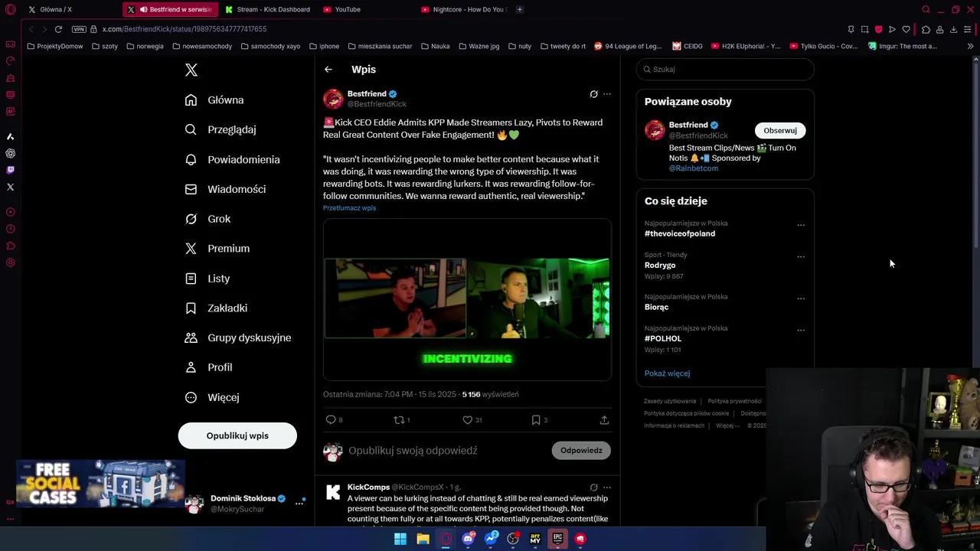Click the X logo above the navigation menu
This screenshot has width=980, height=551.
point(191,70)
